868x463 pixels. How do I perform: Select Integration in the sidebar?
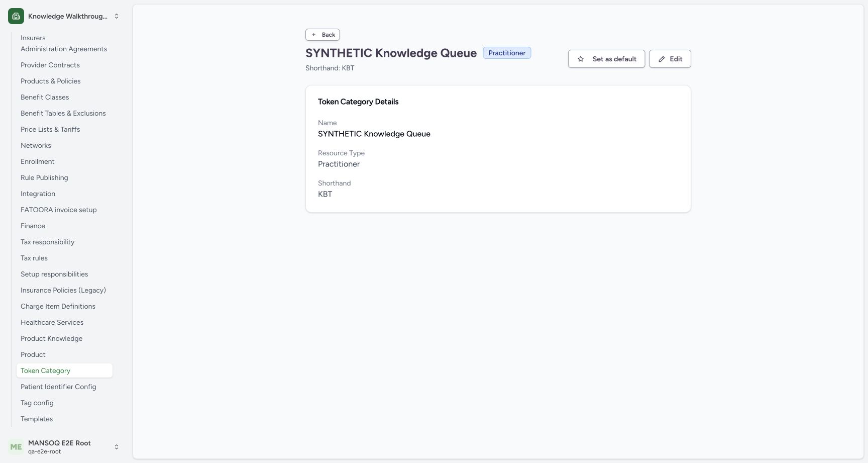click(38, 194)
